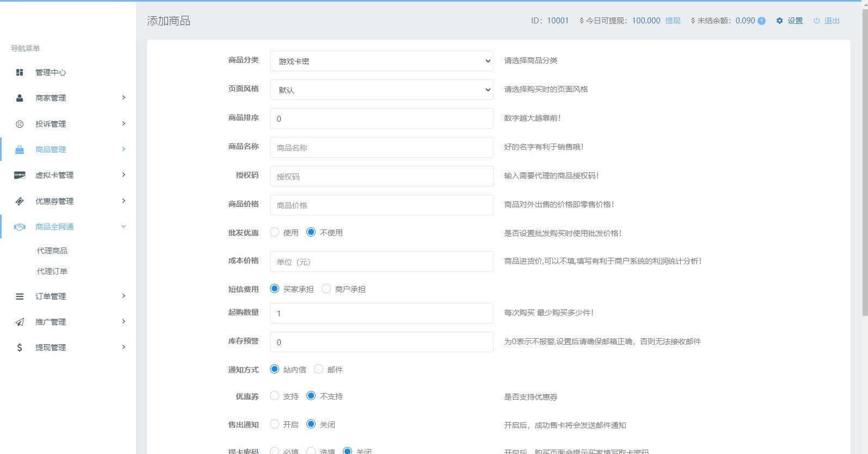This screenshot has height=454, width=868.
Task: Open 代理商品 submenu item
Action: [52, 251]
